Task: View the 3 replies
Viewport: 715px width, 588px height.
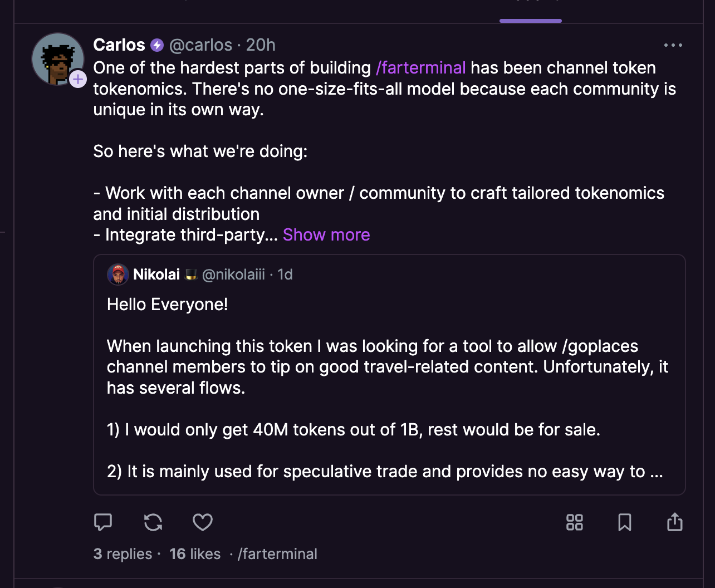Action: (123, 554)
